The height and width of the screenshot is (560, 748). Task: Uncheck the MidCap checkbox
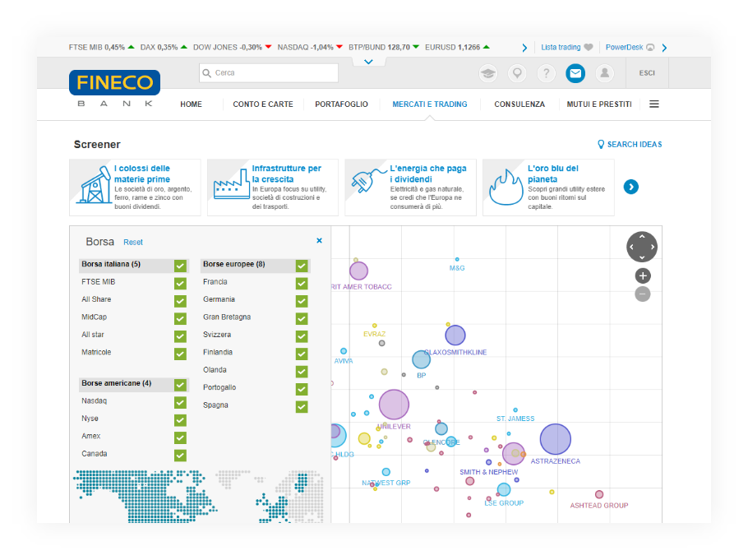[180, 318]
